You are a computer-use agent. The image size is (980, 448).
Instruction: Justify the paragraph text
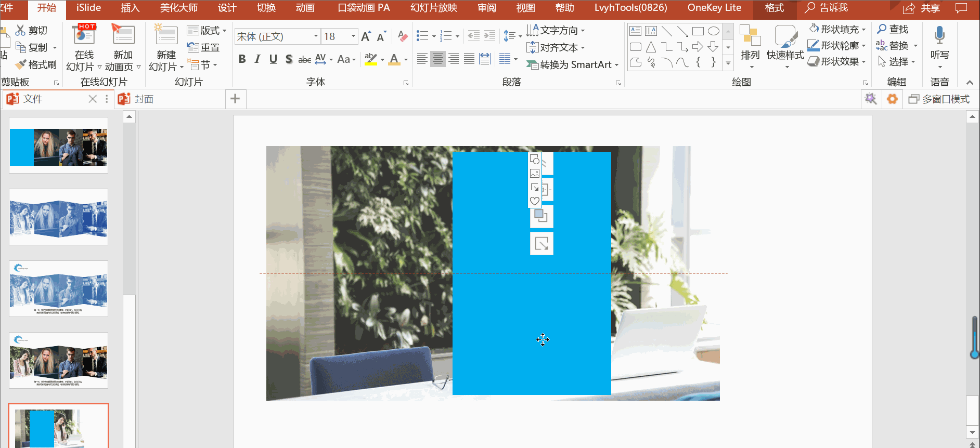click(469, 59)
